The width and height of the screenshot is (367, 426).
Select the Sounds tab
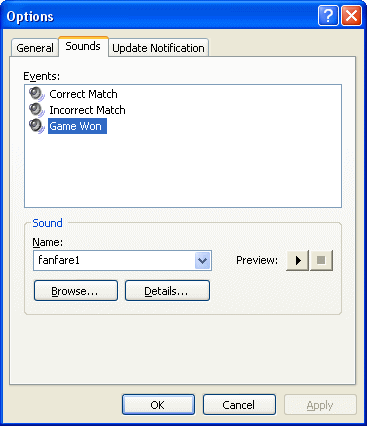83,46
